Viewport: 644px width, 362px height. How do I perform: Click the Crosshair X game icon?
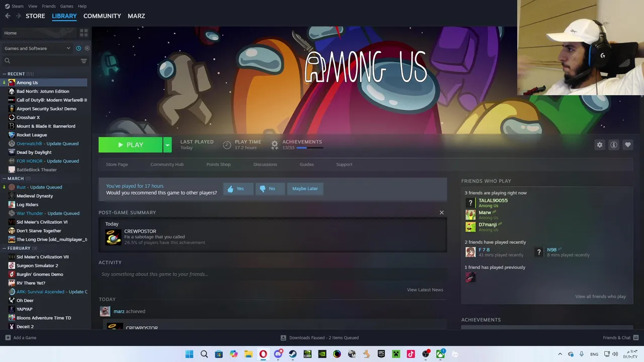[12, 117]
